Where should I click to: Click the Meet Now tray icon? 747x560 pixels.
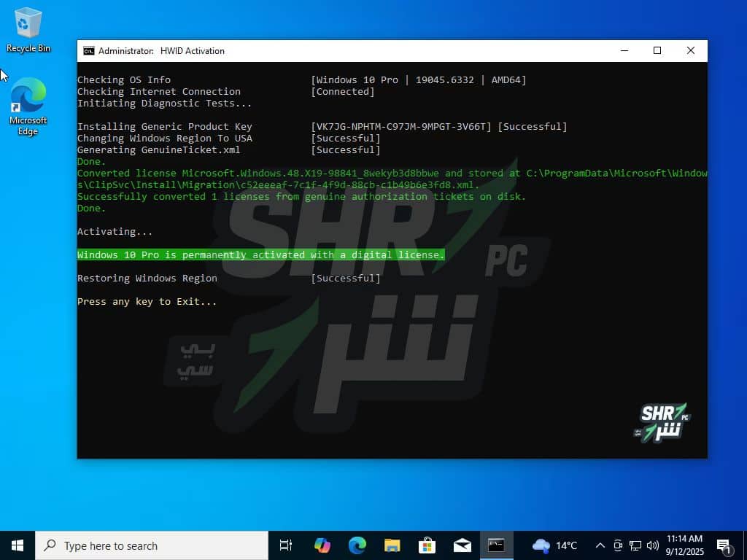point(618,545)
